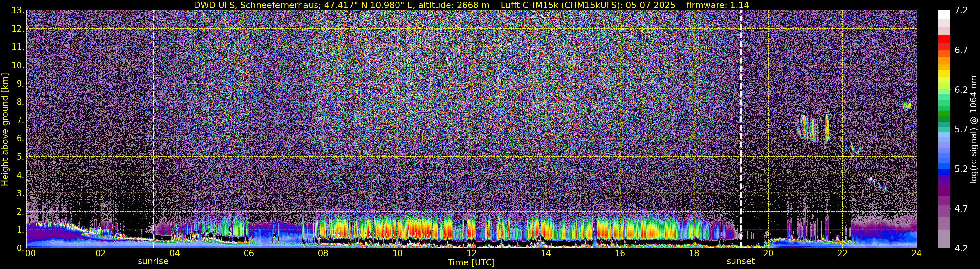Click the small bright echo near 3.5 km after 22 UTC
The image size is (980, 269).
(871, 179)
